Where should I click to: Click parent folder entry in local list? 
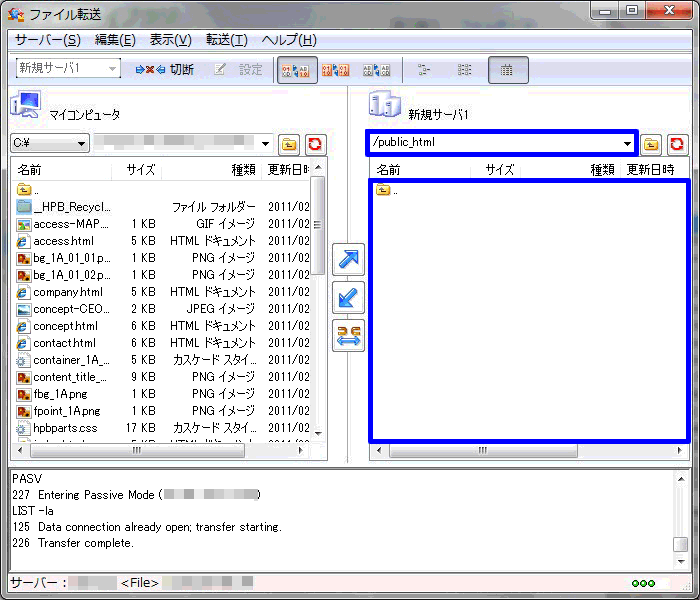click(28, 190)
